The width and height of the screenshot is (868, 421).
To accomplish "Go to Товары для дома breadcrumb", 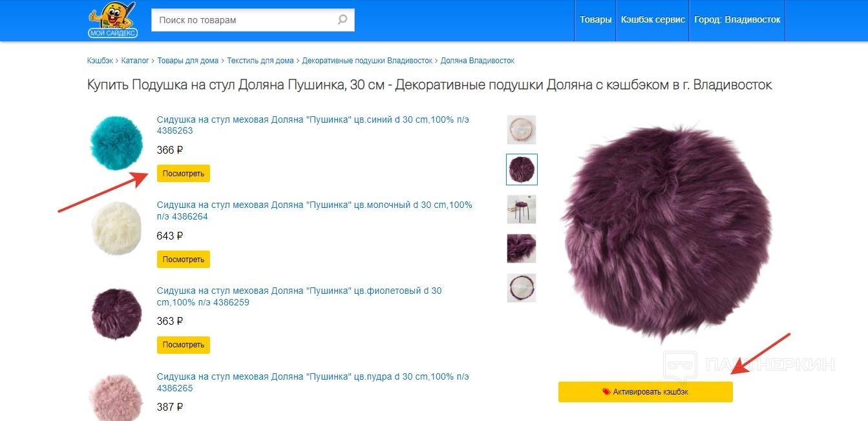I will [188, 61].
